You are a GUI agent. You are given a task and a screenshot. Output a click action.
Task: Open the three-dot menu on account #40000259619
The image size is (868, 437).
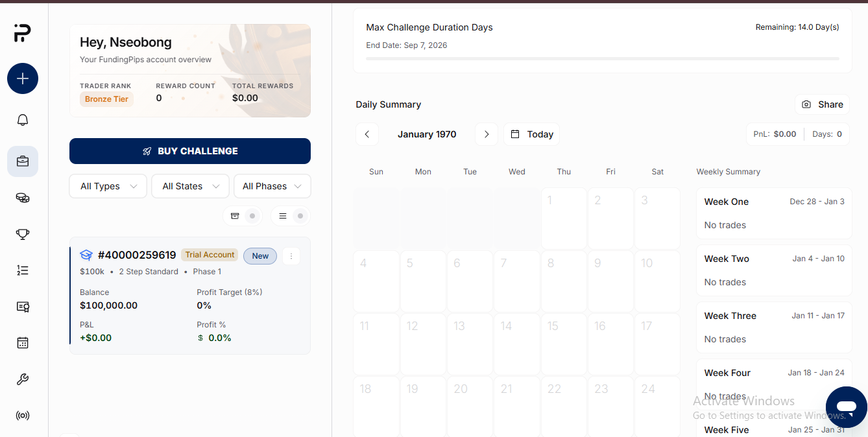(x=291, y=256)
